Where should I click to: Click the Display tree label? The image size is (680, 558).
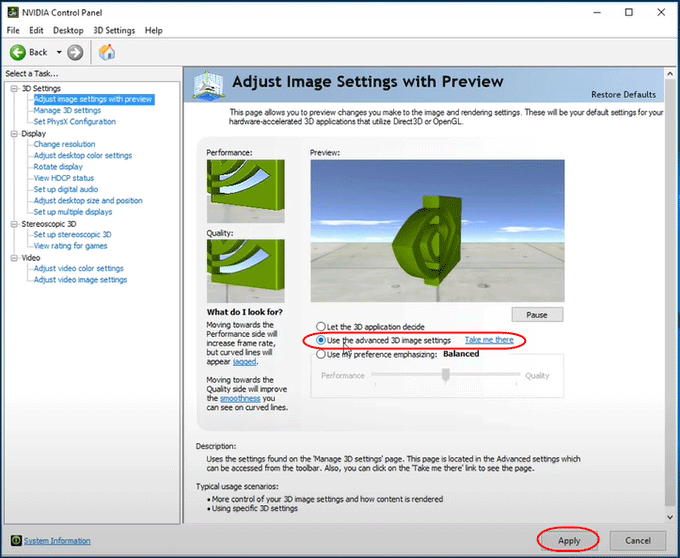(33, 134)
